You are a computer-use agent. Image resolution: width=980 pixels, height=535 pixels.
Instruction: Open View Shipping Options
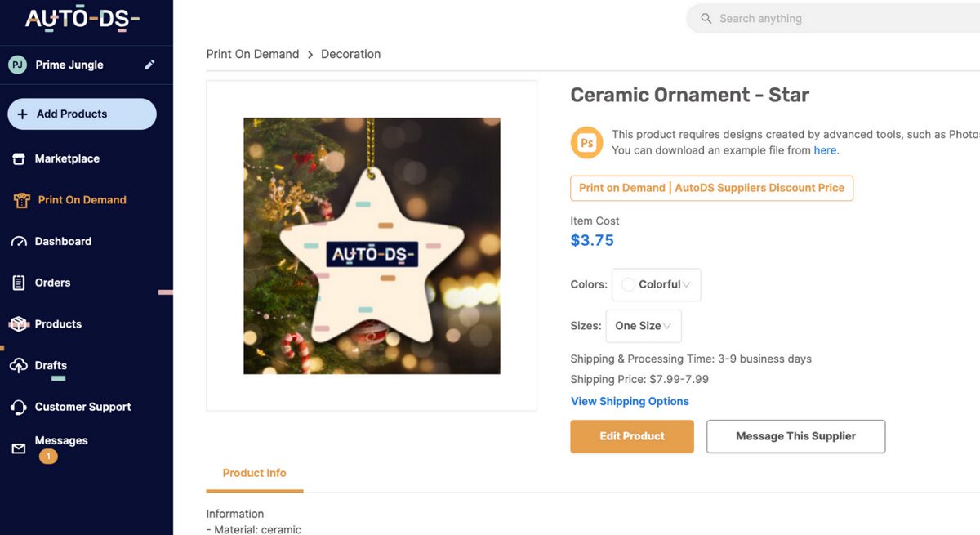630,401
